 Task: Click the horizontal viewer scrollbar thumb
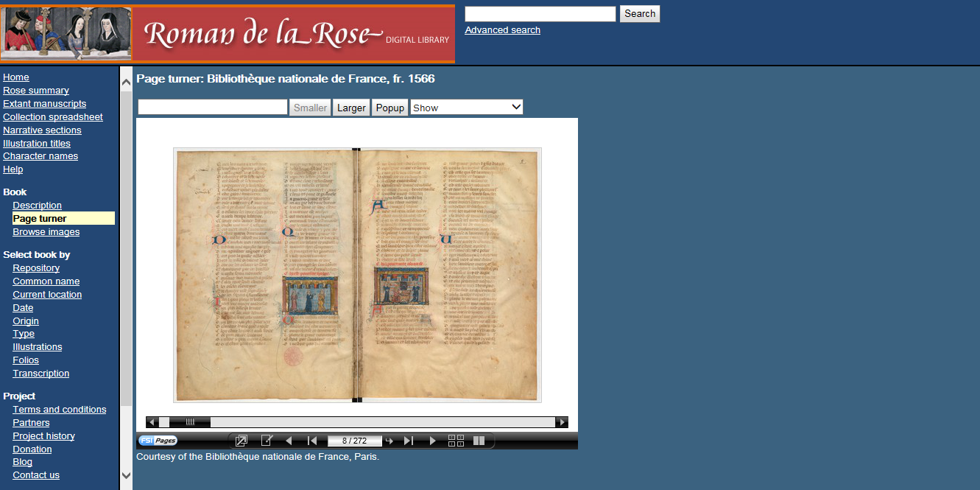190,422
